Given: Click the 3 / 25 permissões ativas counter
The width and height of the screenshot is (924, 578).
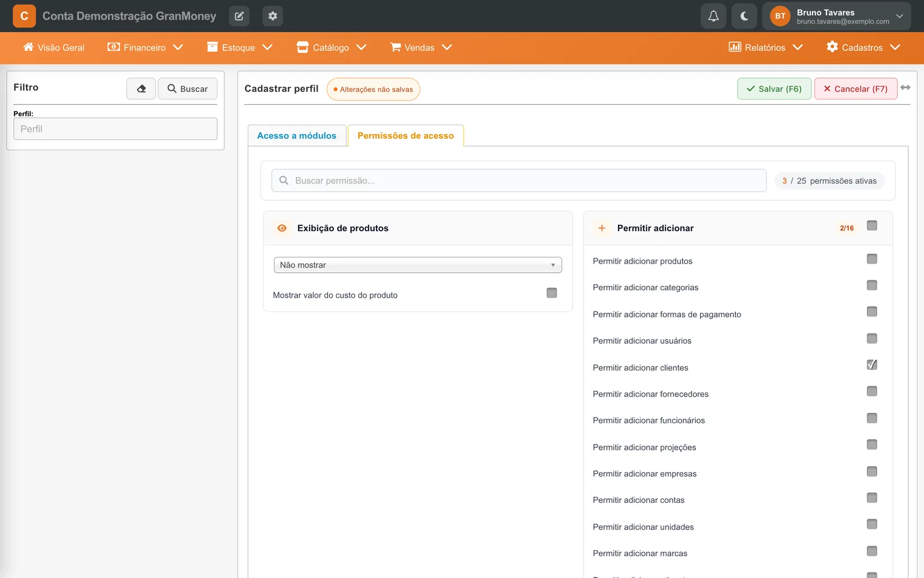Looking at the screenshot, I should 829,181.
